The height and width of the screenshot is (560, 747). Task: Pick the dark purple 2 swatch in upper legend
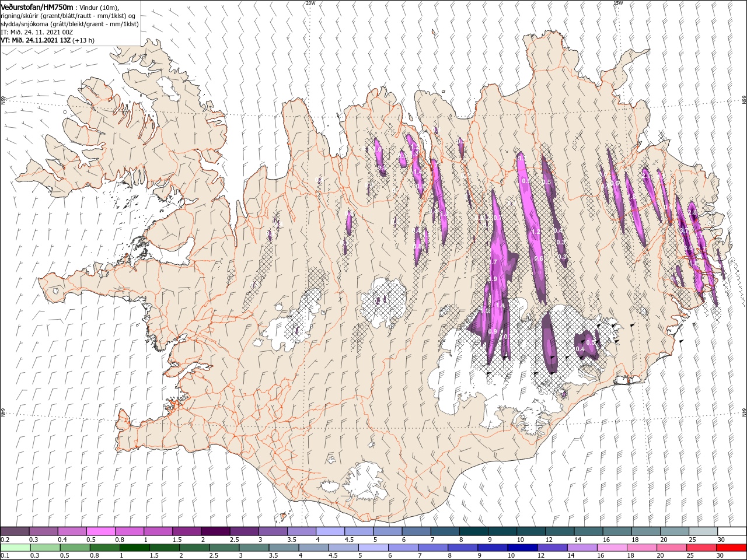click(215, 531)
